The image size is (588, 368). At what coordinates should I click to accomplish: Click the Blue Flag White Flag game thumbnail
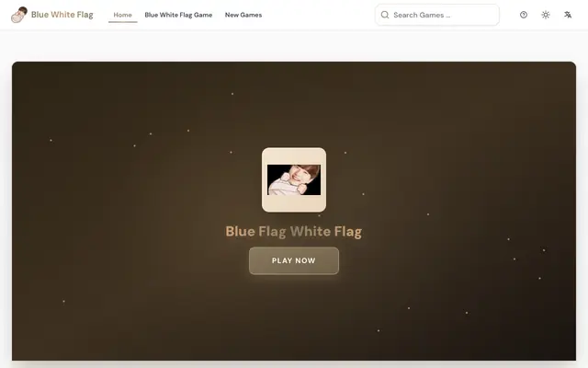click(294, 180)
